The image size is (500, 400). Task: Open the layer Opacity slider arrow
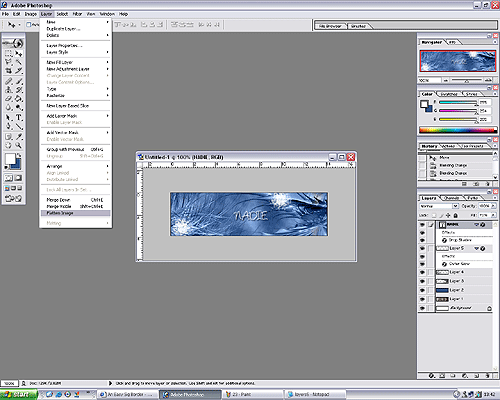click(493, 206)
